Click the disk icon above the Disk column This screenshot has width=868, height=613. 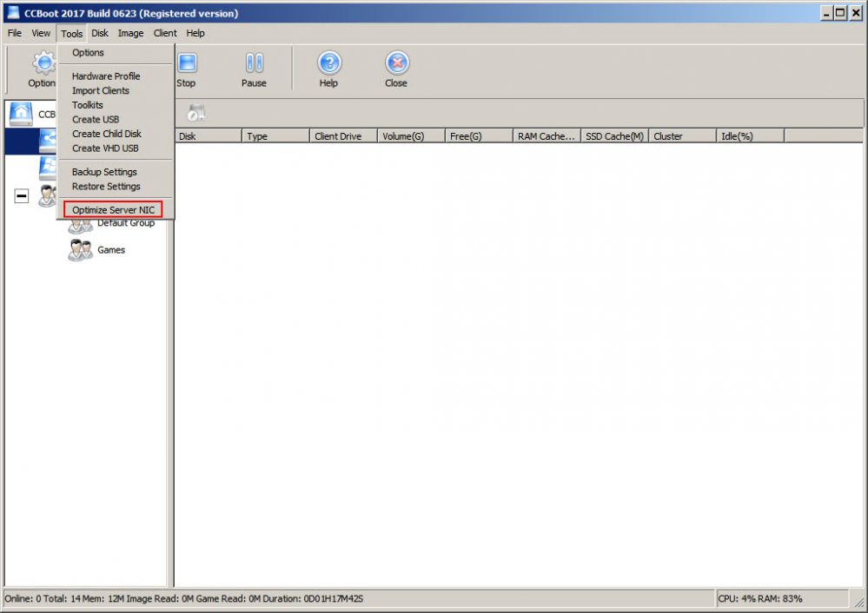pos(196,113)
